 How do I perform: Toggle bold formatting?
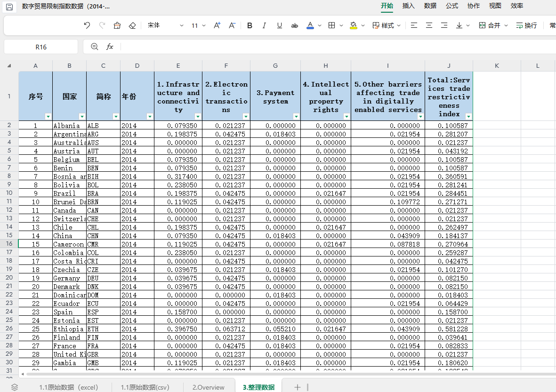250,25
